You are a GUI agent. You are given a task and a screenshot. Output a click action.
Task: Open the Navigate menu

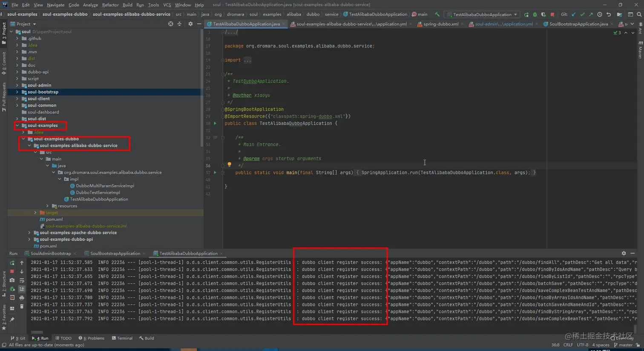pos(55,5)
